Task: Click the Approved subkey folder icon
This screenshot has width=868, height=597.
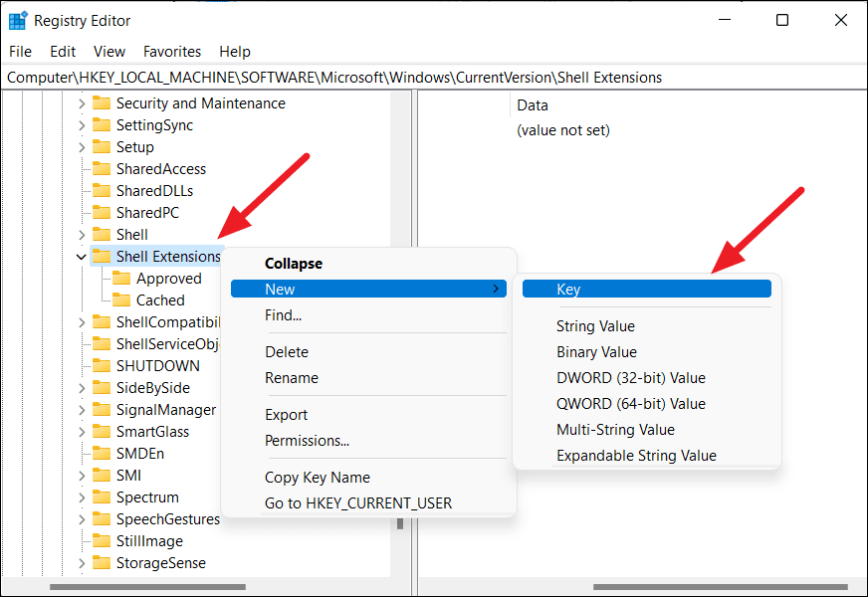Action: (x=121, y=279)
